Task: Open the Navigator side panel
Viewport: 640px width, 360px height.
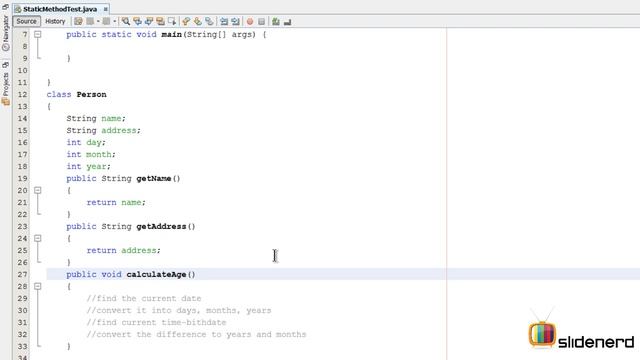Action: point(6,33)
